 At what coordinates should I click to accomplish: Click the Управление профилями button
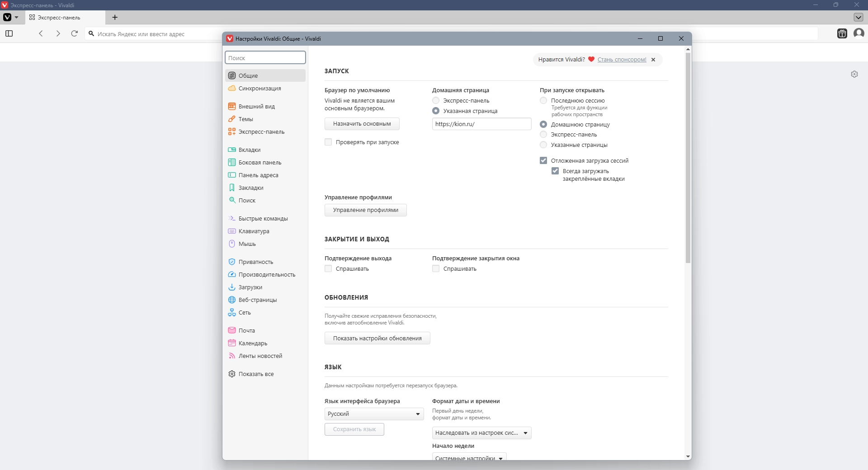pyautogui.click(x=365, y=210)
